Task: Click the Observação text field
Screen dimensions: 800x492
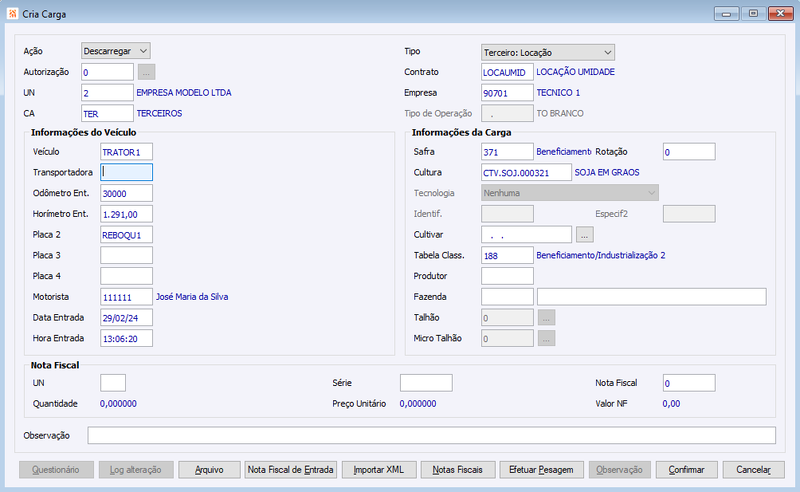Action: click(432, 435)
